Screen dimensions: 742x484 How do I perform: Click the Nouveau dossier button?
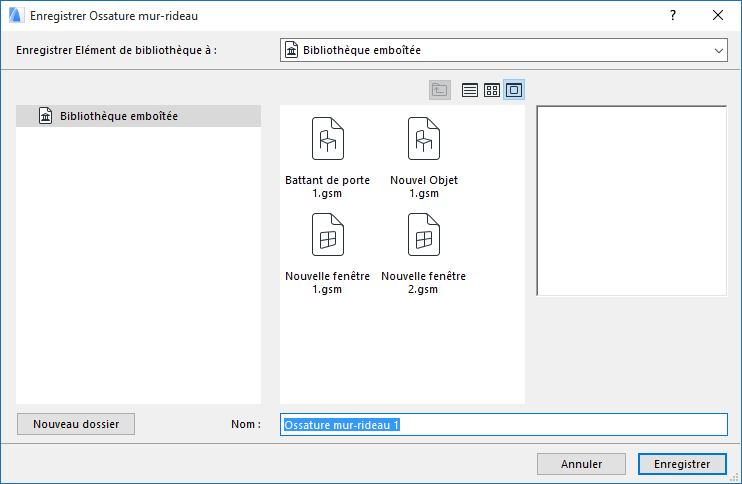[76, 424]
